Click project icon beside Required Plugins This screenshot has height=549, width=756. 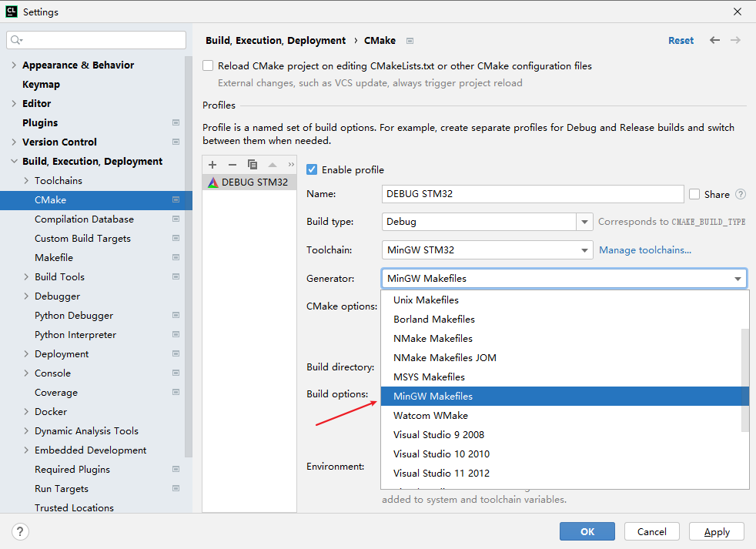(x=176, y=470)
